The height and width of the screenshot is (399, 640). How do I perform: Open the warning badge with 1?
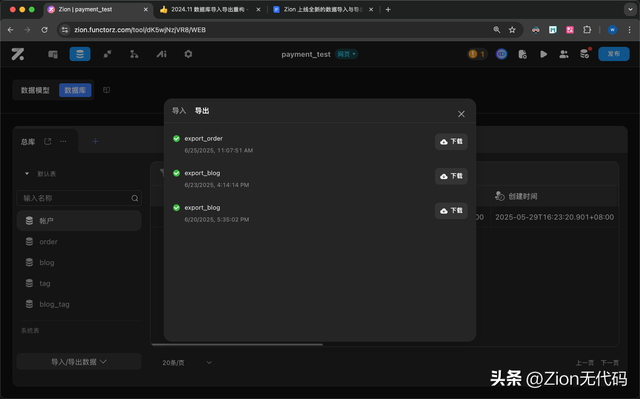point(477,54)
